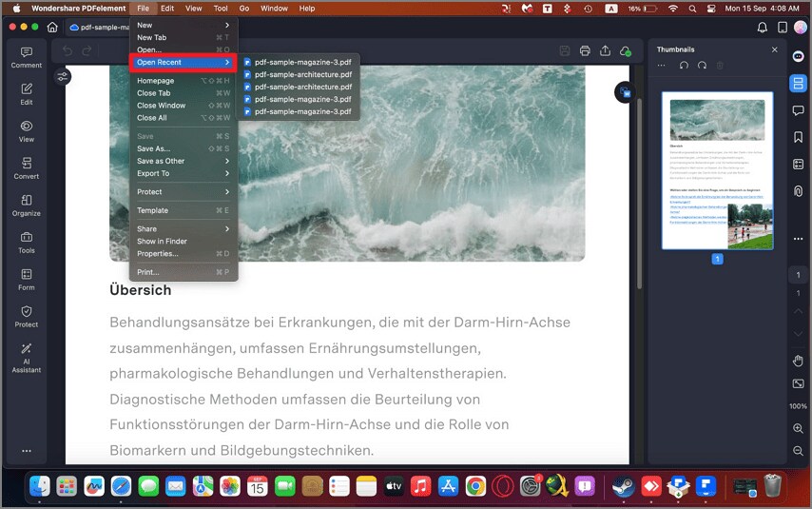Open the notifications bell icon
Viewport: 812px width, 509px height.
[x=763, y=28]
